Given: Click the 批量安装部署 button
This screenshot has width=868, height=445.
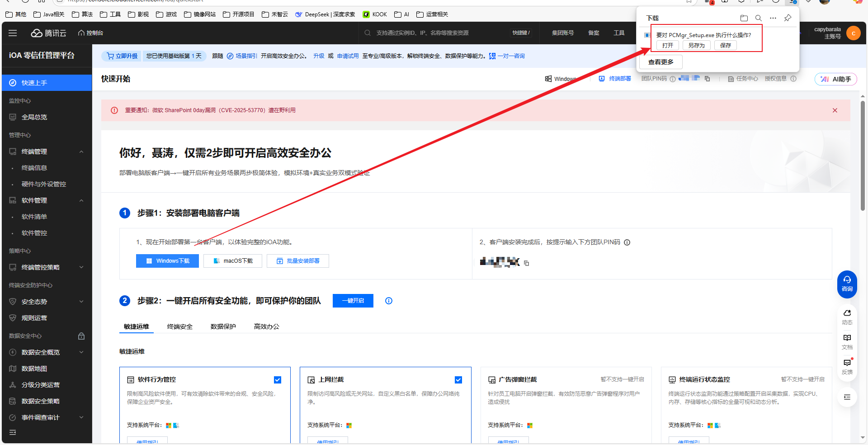Looking at the screenshot, I should 298,261.
